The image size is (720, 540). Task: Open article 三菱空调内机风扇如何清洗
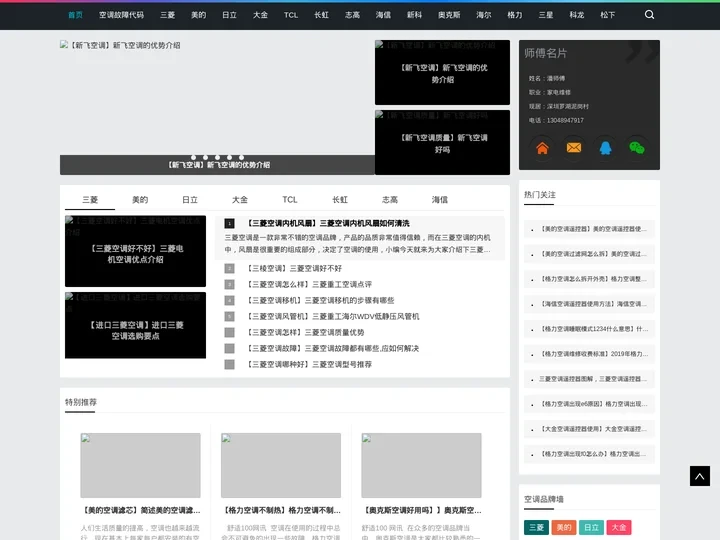(328, 223)
